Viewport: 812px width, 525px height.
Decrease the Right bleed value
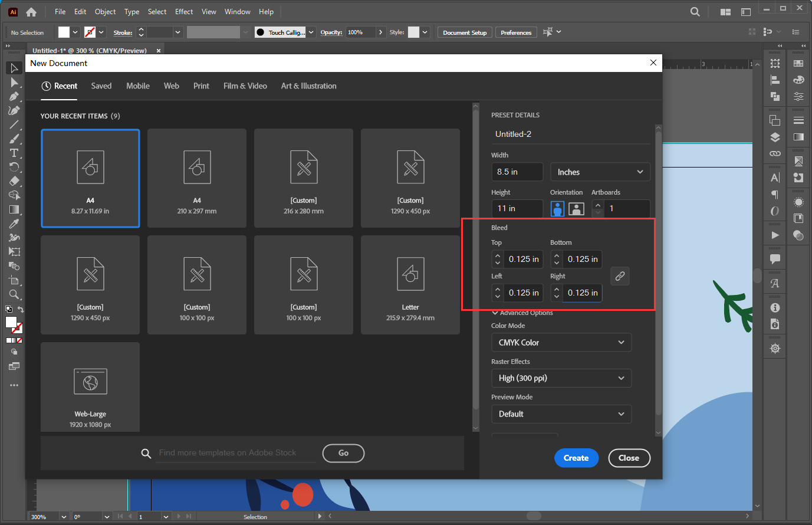[x=557, y=297]
